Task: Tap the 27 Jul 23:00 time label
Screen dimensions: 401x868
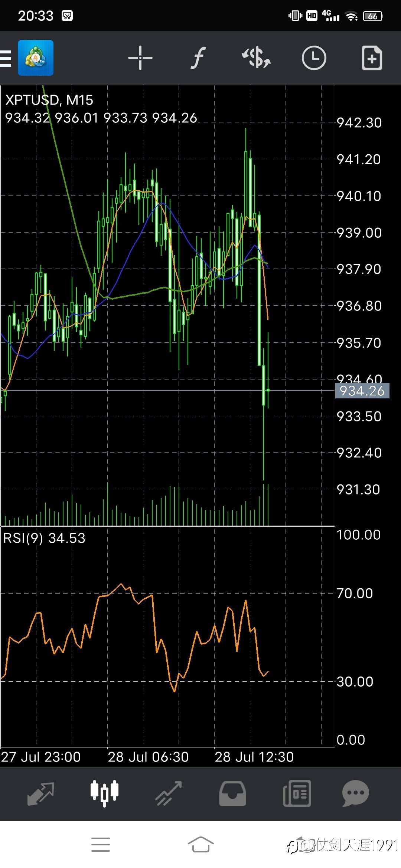Action: click(x=41, y=757)
